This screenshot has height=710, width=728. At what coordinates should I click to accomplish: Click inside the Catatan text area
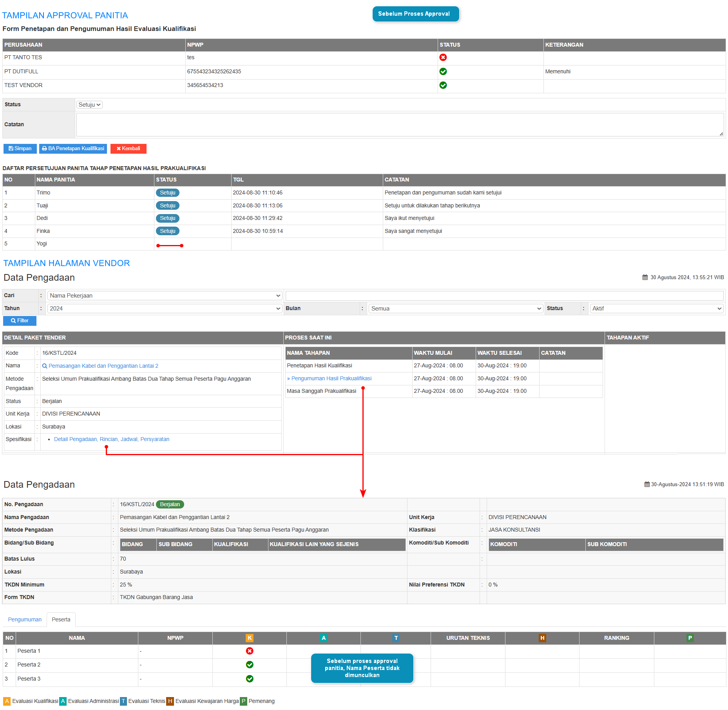400,125
